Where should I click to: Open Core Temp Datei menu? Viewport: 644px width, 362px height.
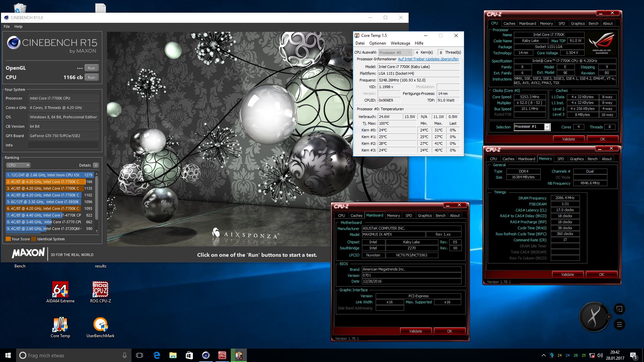pos(360,43)
